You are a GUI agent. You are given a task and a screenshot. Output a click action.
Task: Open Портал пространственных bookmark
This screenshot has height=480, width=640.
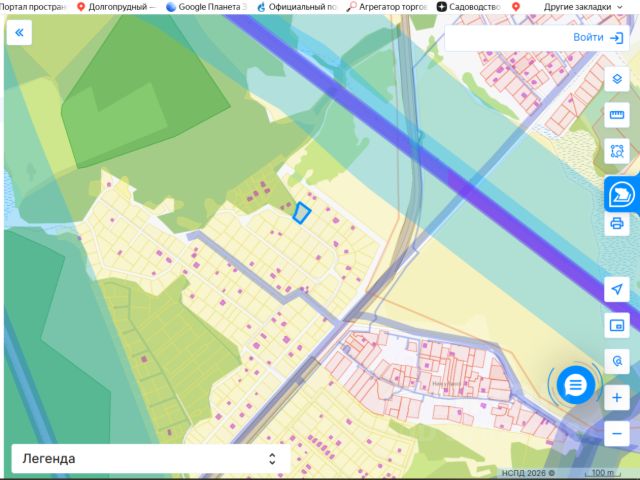click(33, 7)
